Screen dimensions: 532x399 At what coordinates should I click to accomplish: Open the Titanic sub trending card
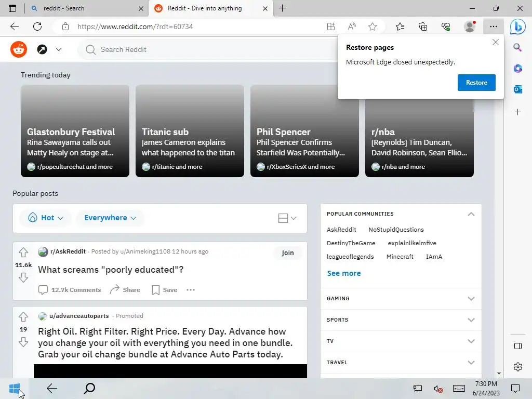190,131
